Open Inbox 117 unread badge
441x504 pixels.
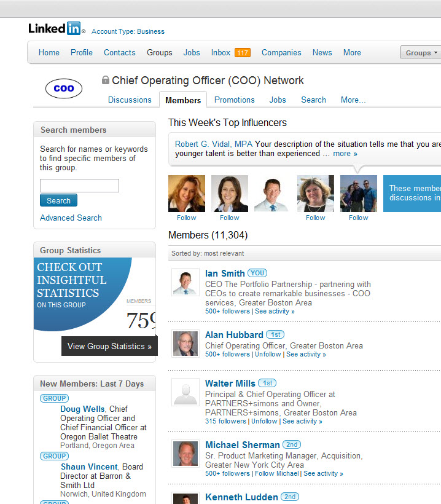click(x=243, y=52)
